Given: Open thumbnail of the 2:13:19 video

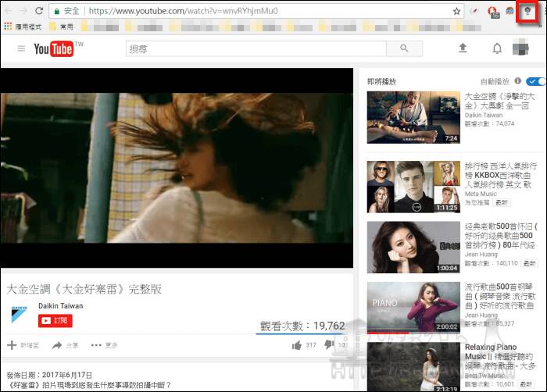Looking at the screenshot, I should [x=413, y=366].
